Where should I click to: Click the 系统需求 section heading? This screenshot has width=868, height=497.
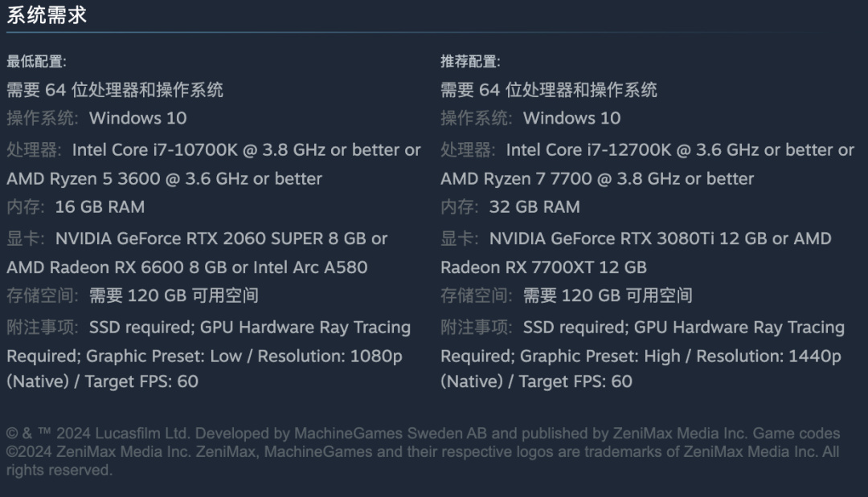tap(47, 15)
